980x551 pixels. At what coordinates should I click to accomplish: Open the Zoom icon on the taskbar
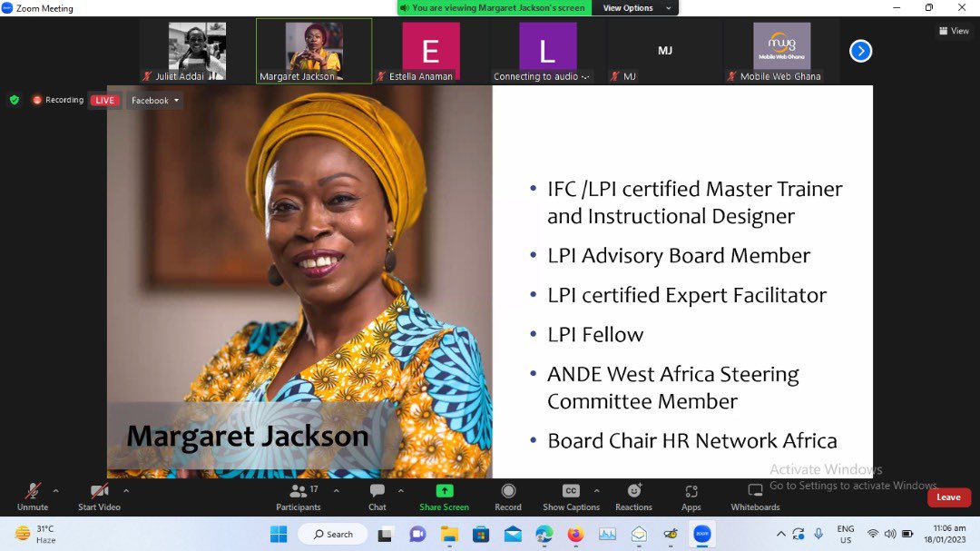click(702, 534)
